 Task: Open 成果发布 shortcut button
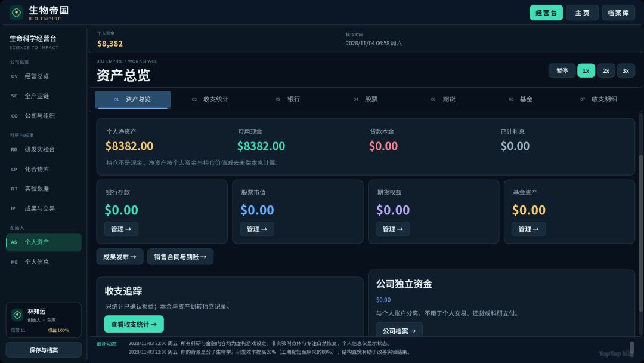click(x=119, y=257)
